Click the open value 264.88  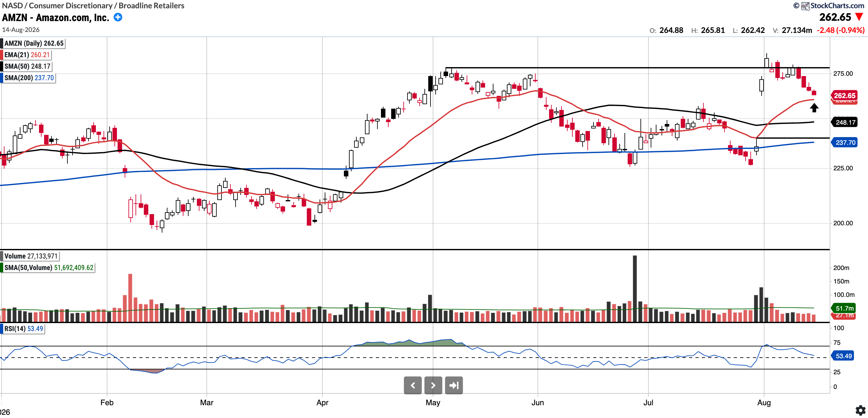point(671,30)
